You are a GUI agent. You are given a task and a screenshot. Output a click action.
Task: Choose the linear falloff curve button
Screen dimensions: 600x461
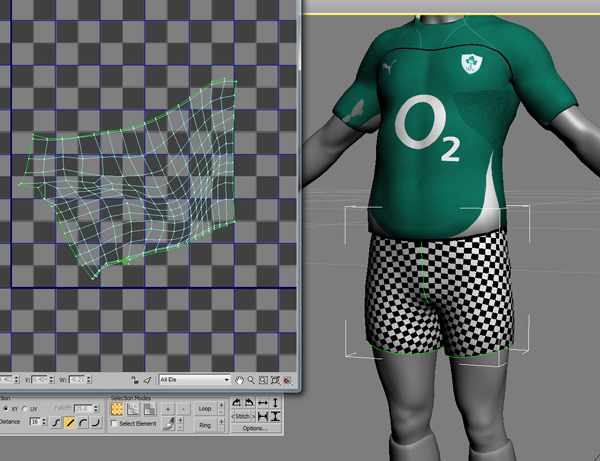tap(70, 423)
